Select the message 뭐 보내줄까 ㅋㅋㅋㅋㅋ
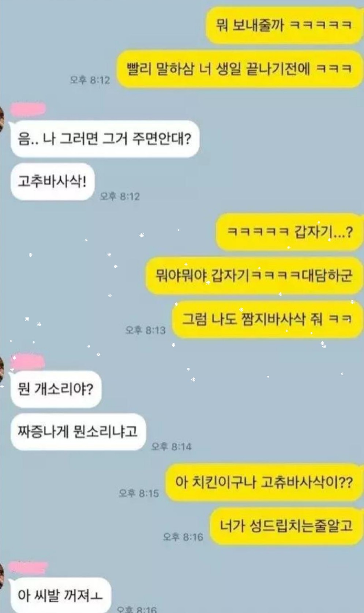The height and width of the screenshot is (613, 364). click(284, 25)
